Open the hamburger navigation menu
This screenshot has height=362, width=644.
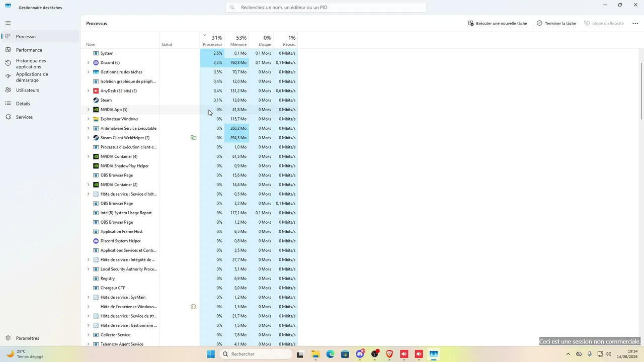(x=8, y=23)
